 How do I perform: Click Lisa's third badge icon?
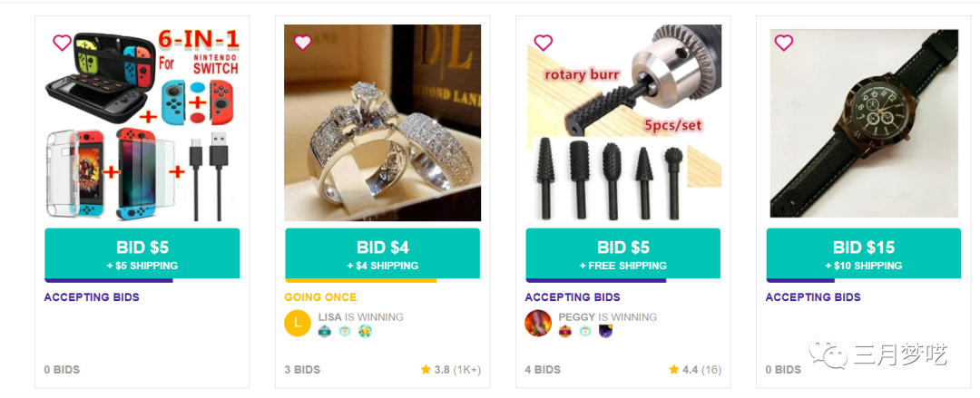[x=365, y=332]
